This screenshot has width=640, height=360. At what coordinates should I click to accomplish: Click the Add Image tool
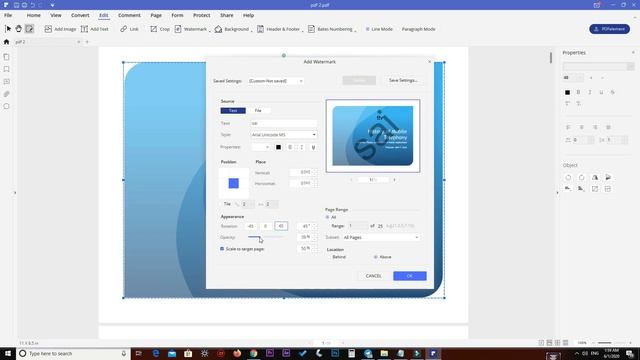tap(60, 29)
